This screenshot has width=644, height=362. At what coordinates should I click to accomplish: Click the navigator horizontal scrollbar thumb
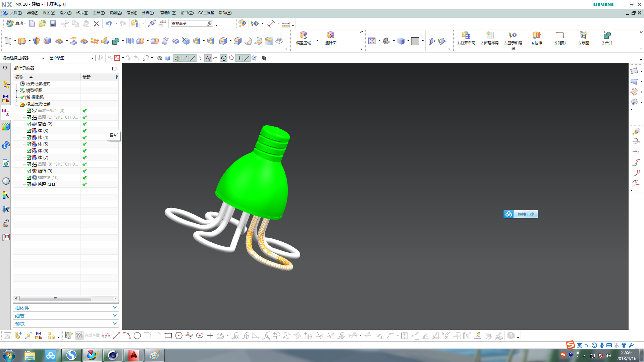[x=55, y=298]
